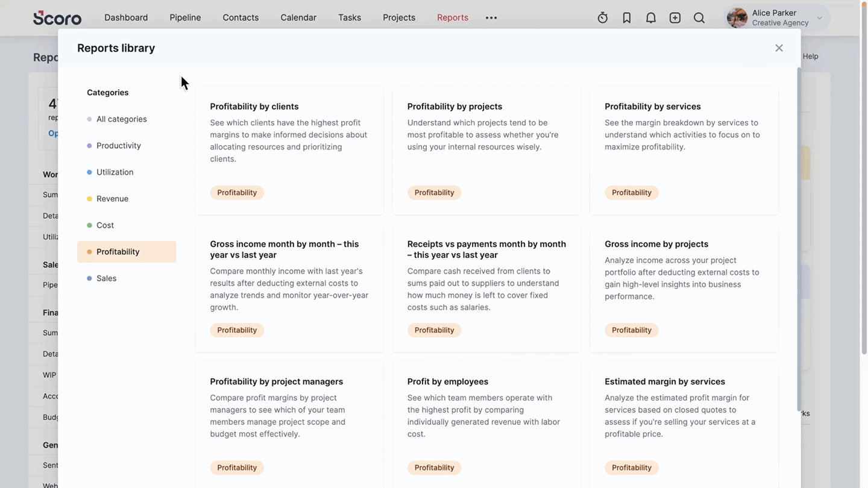Click Profitability tag on Gross income month by month card
The height and width of the screenshot is (488, 868).
237,330
